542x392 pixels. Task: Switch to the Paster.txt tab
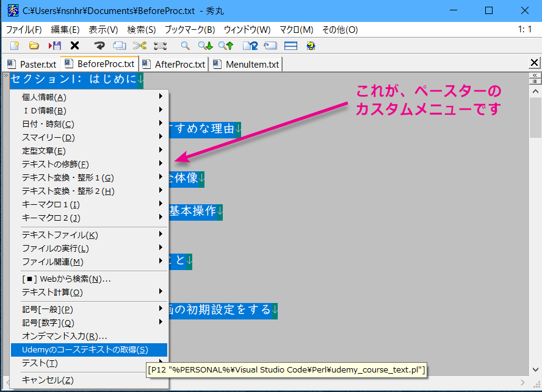tap(32, 64)
